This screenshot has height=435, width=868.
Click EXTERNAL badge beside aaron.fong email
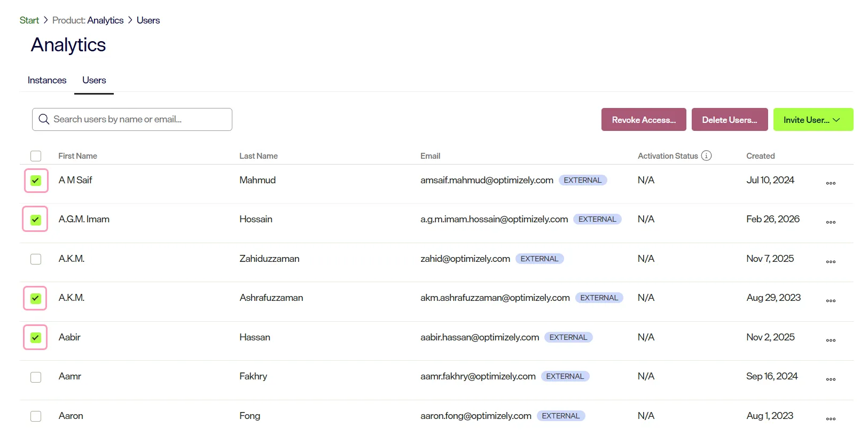tap(561, 416)
